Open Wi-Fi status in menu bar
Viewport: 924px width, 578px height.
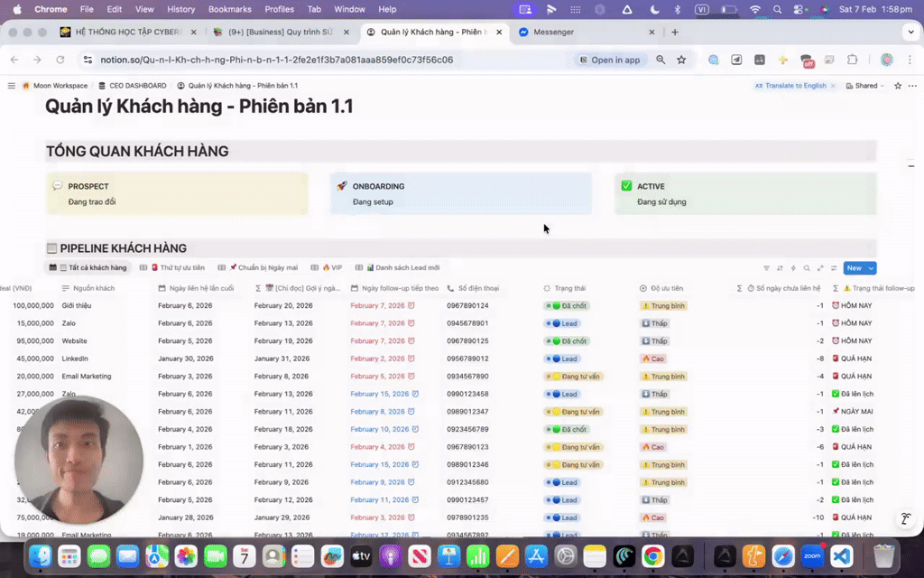(x=755, y=9)
